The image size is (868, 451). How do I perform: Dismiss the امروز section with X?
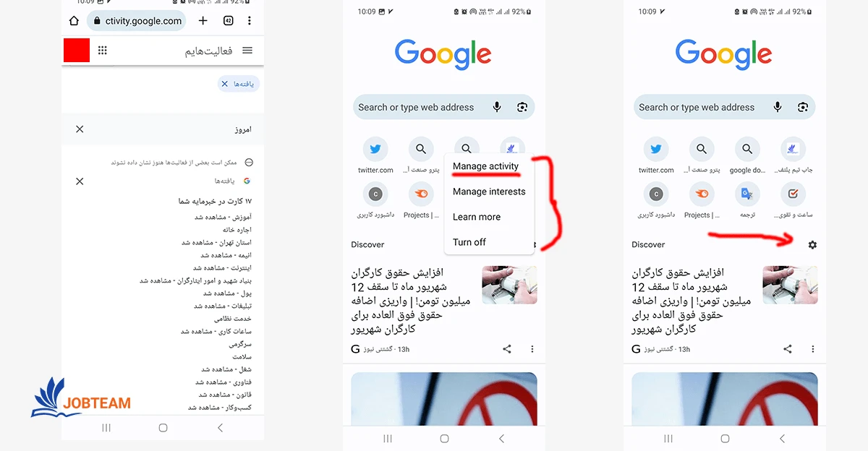pos(80,129)
